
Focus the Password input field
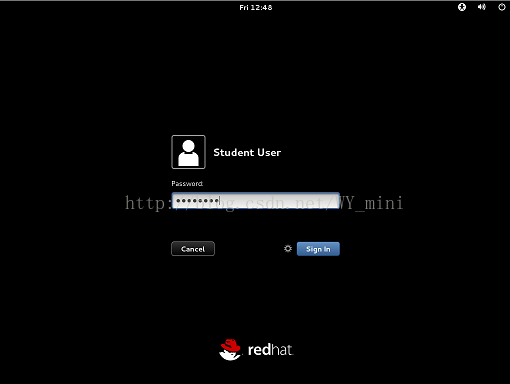pyautogui.click(x=256, y=201)
